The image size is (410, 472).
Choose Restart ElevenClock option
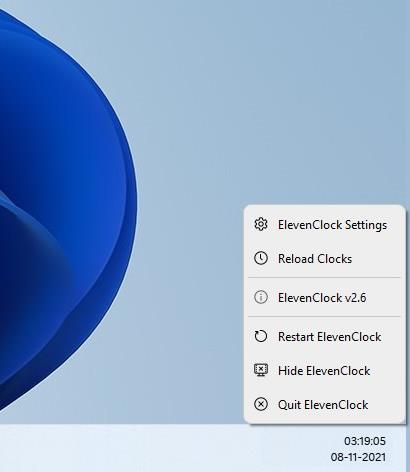(325, 336)
